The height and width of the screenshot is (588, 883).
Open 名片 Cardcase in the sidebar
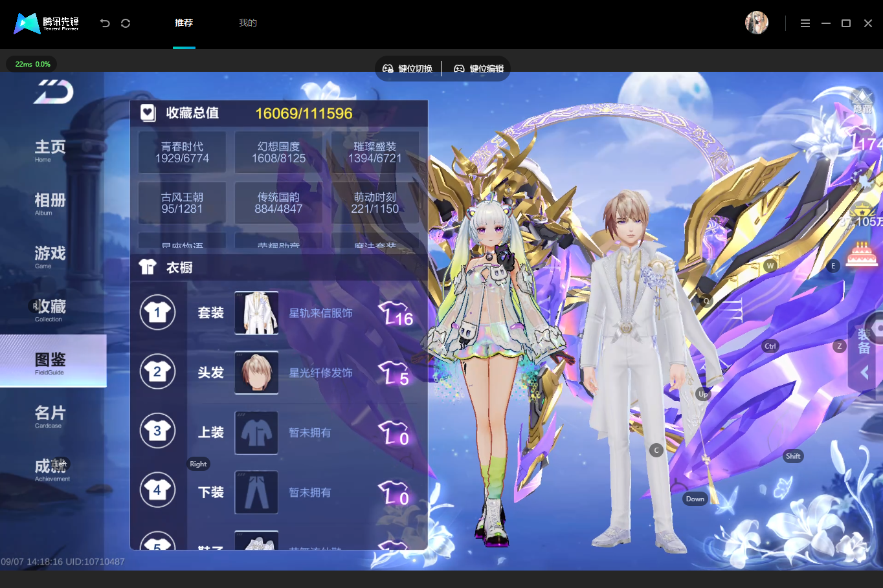[x=50, y=416]
